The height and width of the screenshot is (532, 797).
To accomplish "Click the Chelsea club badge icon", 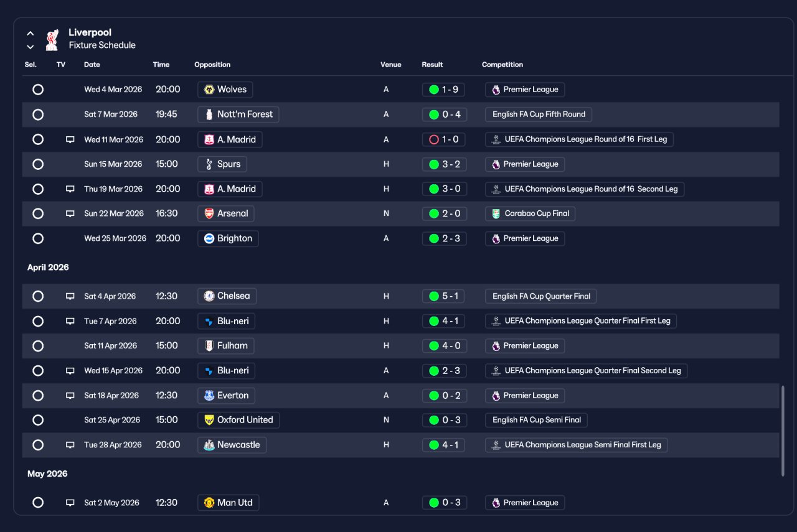I will (x=209, y=296).
